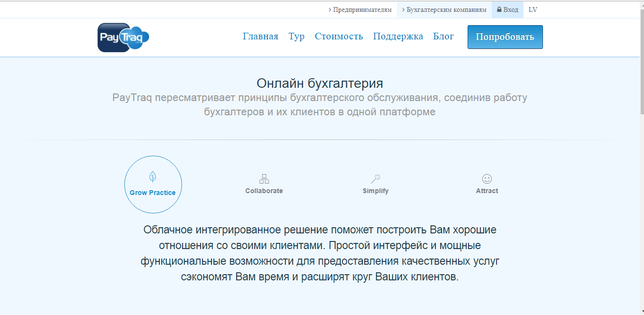The image size is (644, 315).
Task: Click the Grow Practice circled label
Action: click(x=153, y=193)
